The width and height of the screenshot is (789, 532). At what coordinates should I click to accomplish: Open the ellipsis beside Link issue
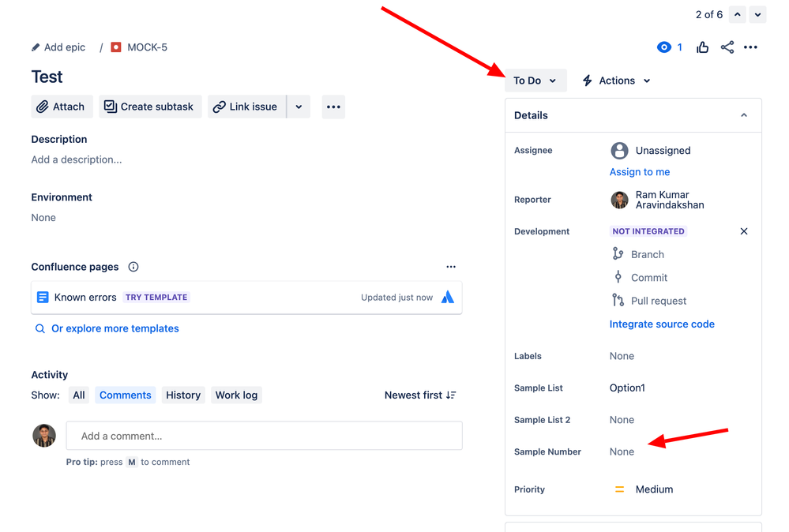click(333, 107)
